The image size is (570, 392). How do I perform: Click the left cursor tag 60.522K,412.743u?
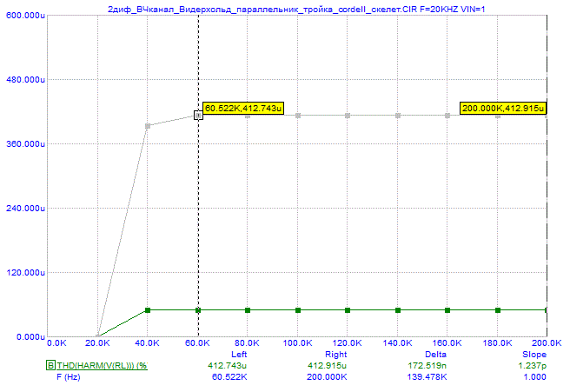243,109
